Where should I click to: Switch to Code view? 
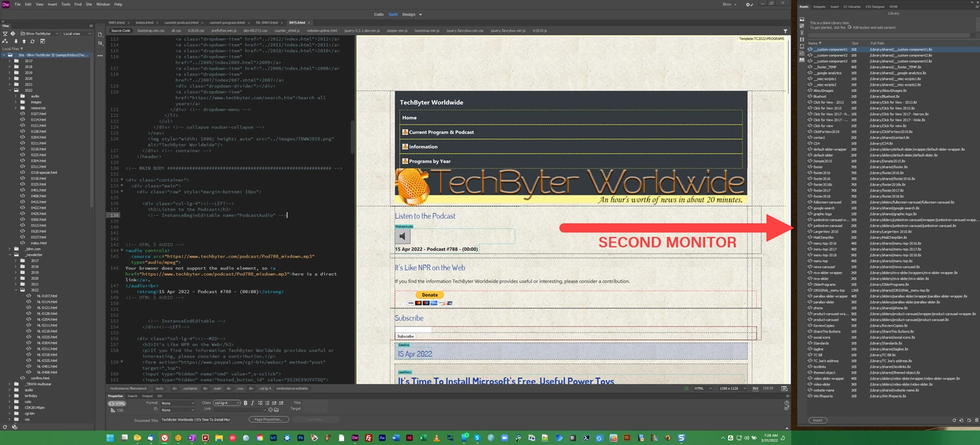tap(379, 14)
